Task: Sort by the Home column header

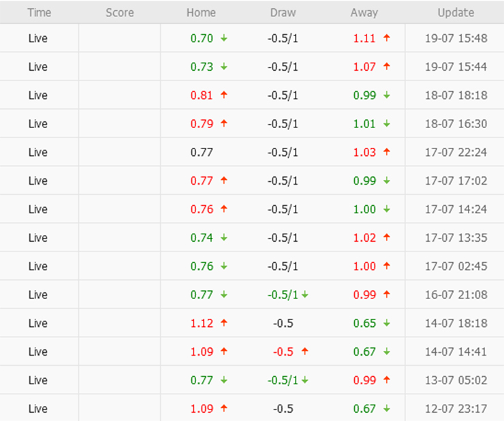Action: pos(201,12)
